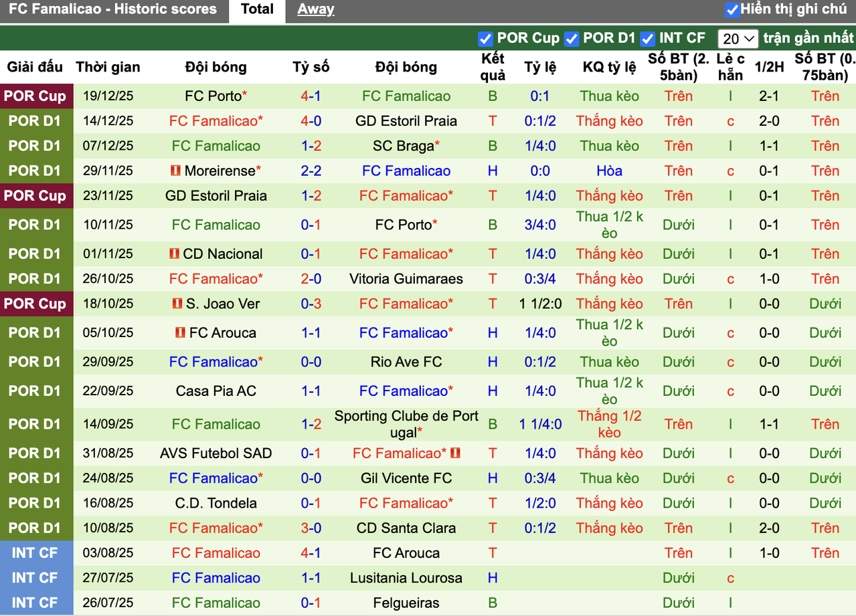Click the KQ tỷ lệ column header
The width and height of the screenshot is (856, 616).
610,67
